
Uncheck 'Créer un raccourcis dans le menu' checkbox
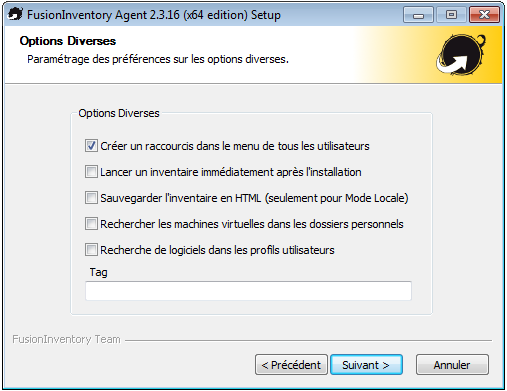click(x=91, y=146)
